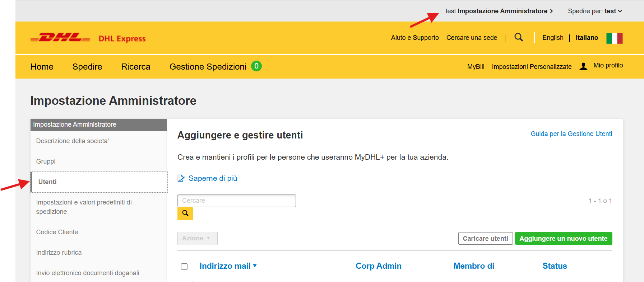Screen dimensions: 644x282
Task: Focus the Cercare search field
Action: pos(236,201)
